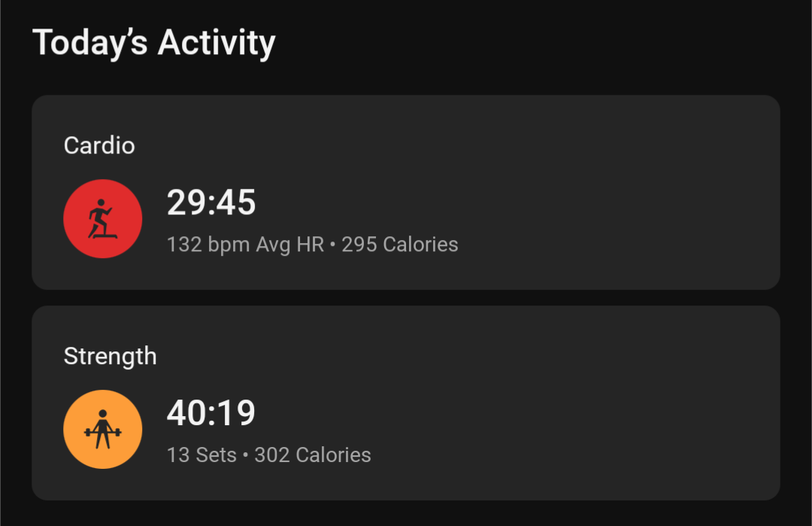Click the bullet separator in cardio stats
The width and height of the screenshot is (812, 526).
(332, 245)
